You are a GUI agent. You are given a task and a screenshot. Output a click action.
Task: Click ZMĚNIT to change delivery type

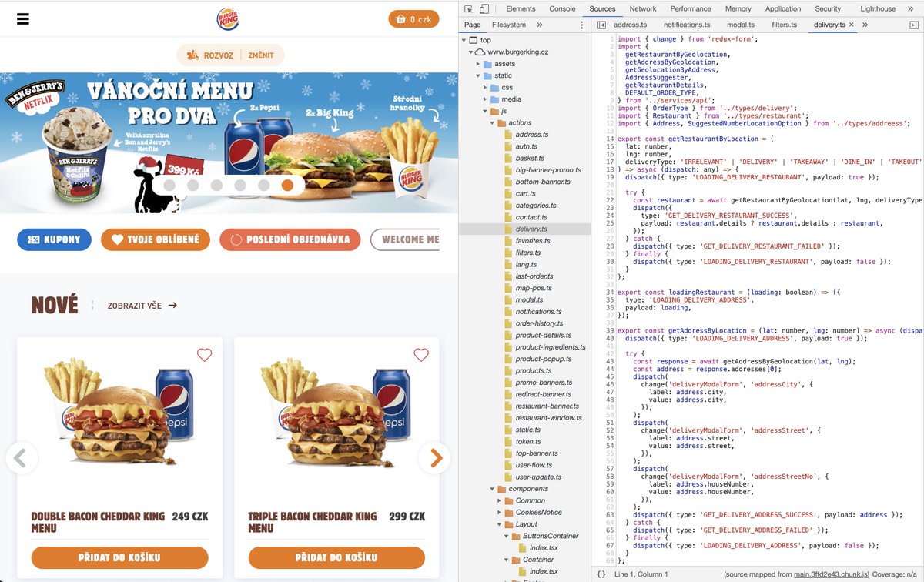[x=261, y=55]
